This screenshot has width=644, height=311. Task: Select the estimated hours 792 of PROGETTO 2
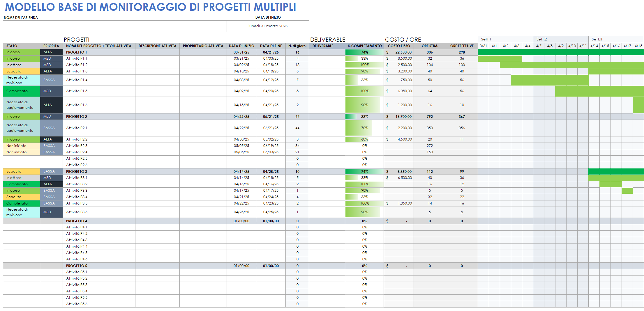click(x=430, y=117)
